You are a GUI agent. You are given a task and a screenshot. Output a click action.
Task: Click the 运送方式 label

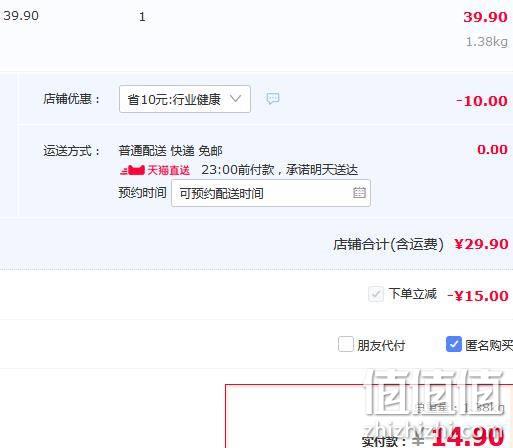pos(71,151)
